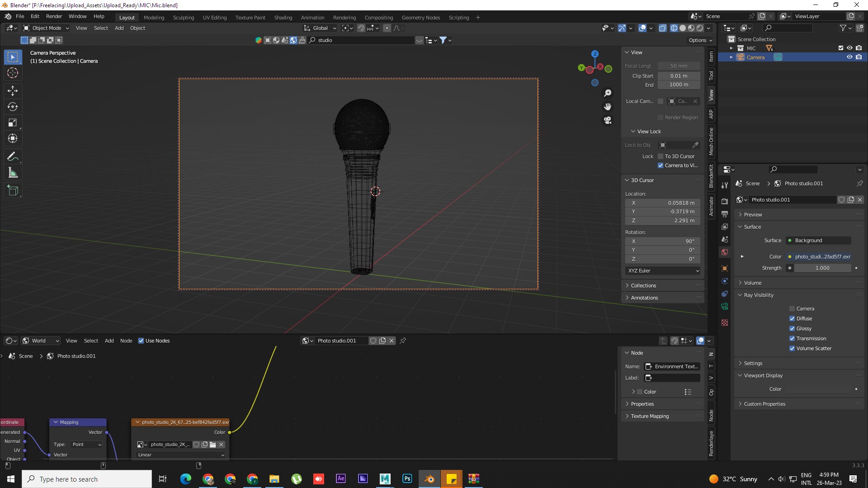Select the Annotate tool

[x=13, y=157]
